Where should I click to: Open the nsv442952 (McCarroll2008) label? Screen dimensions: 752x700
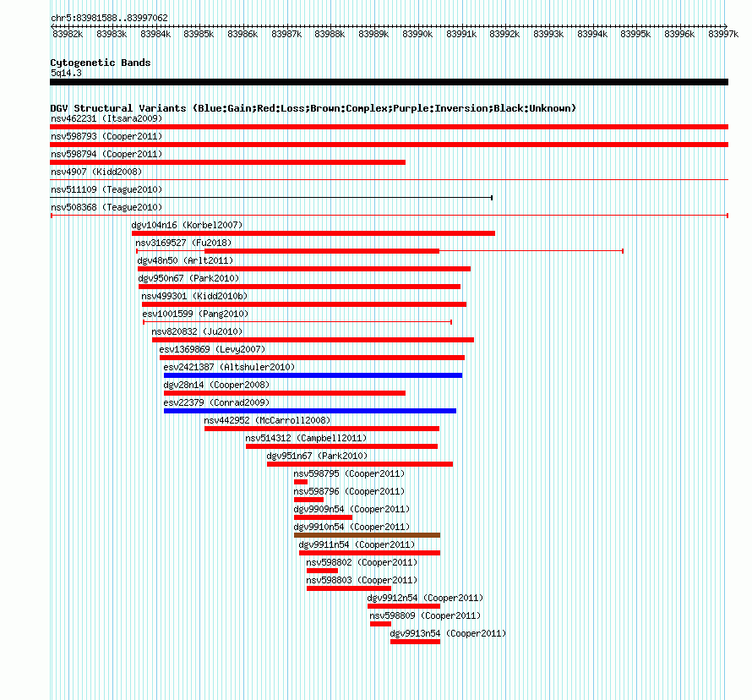click(x=267, y=420)
